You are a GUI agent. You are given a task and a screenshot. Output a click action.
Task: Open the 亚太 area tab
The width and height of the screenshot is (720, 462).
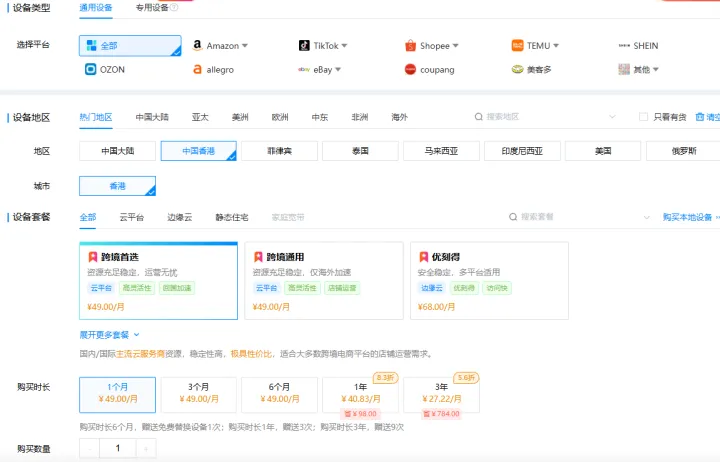coord(200,117)
